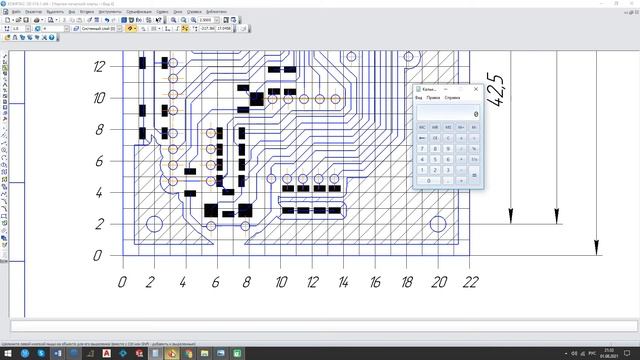Viewport: 640px width, 360px height.
Task: Open the Insert menu
Action: [x=87, y=11]
